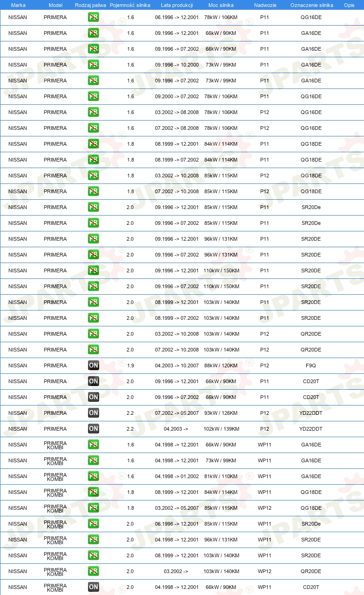Image resolution: width=364 pixels, height=595 pixels.
Task: Click the diesel ON icon in the CD20T 09.1996 -> 07.2002 row
Action: 93,397
